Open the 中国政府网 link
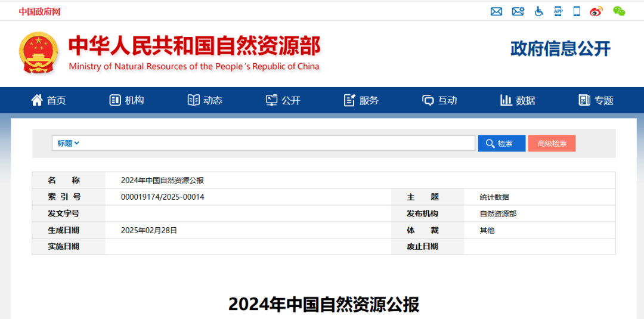Viewport: 644px width, 319px height. pyautogui.click(x=39, y=11)
